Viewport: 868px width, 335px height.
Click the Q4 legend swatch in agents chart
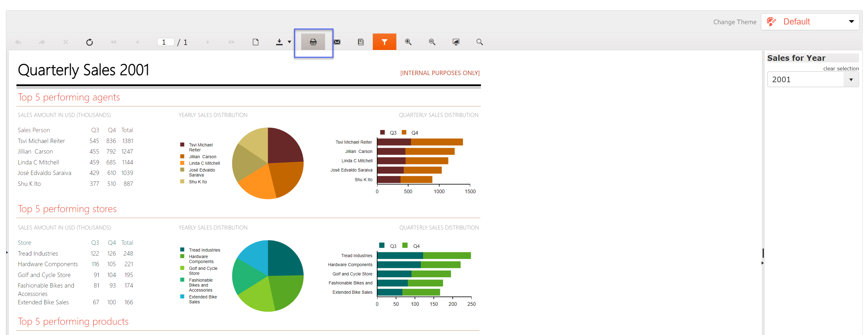coord(404,132)
